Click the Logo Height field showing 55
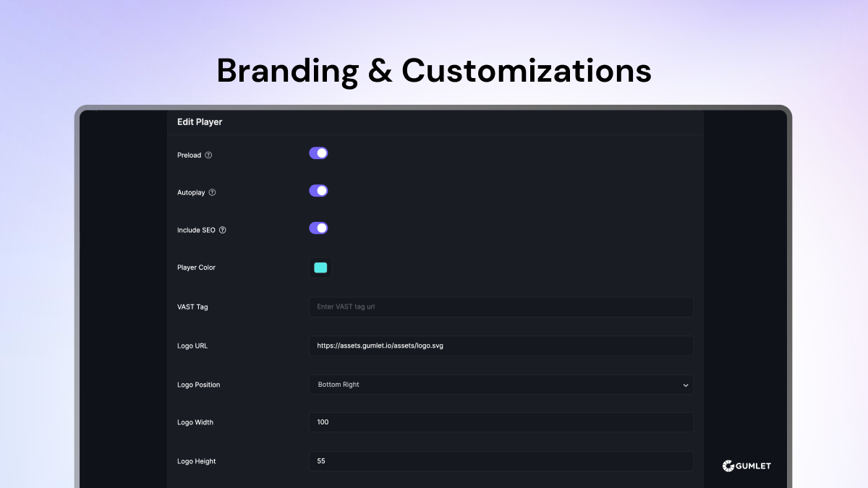Viewport: 868px width, 488px height. pyautogui.click(x=501, y=461)
